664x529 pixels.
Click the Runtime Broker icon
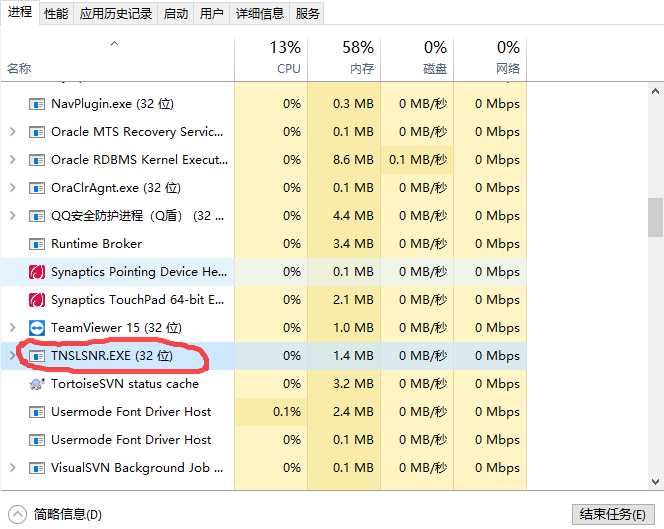click(x=37, y=244)
